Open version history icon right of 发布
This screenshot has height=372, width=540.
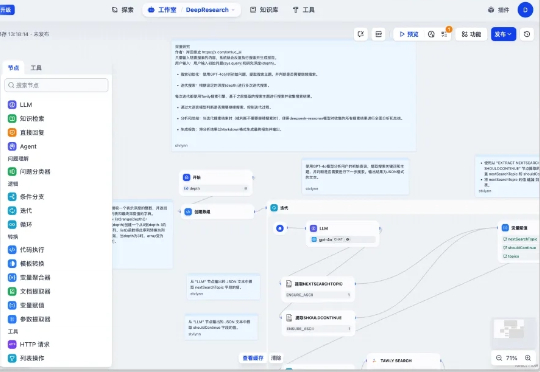pyautogui.click(x=527, y=34)
